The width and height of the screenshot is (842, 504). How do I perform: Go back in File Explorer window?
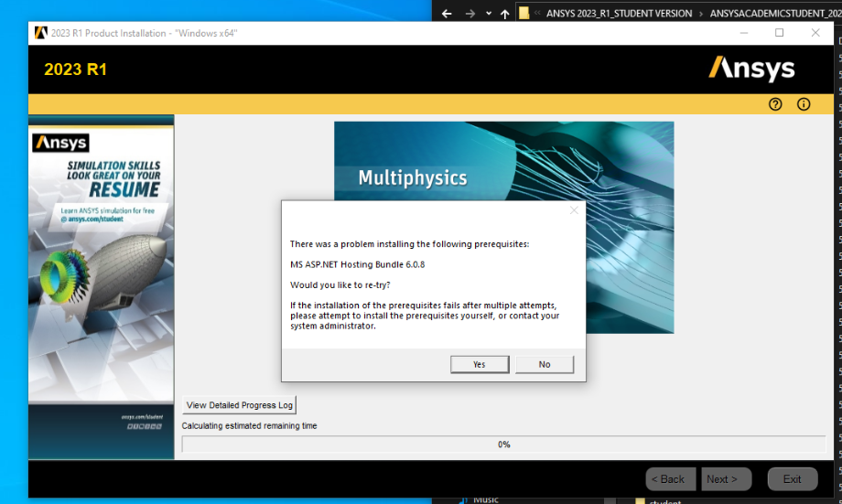447,14
